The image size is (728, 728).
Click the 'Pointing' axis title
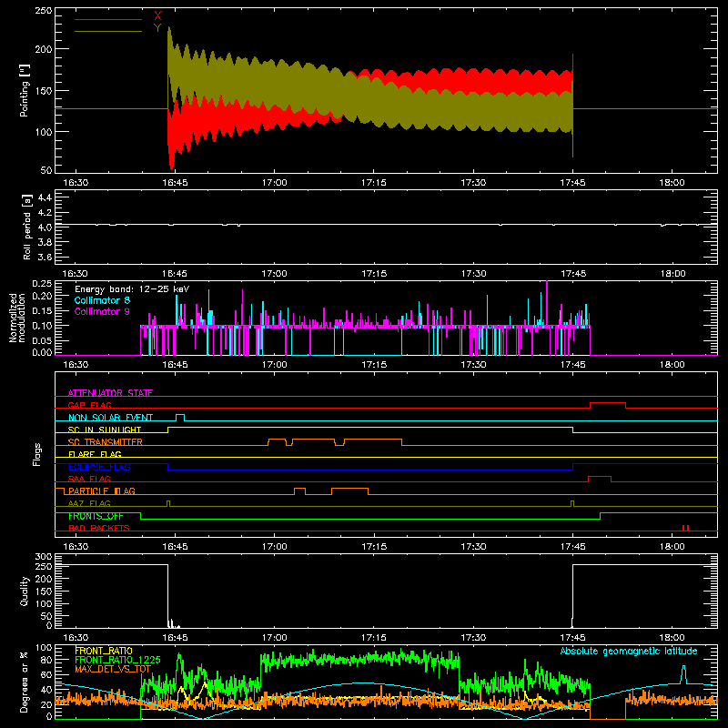click(25, 90)
